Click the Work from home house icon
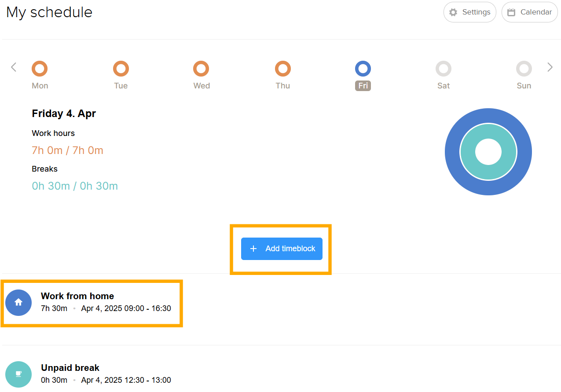 click(x=18, y=302)
